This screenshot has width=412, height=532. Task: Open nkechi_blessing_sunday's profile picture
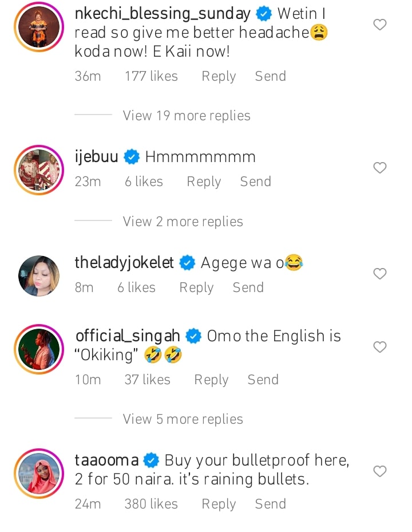tap(38, 26)
